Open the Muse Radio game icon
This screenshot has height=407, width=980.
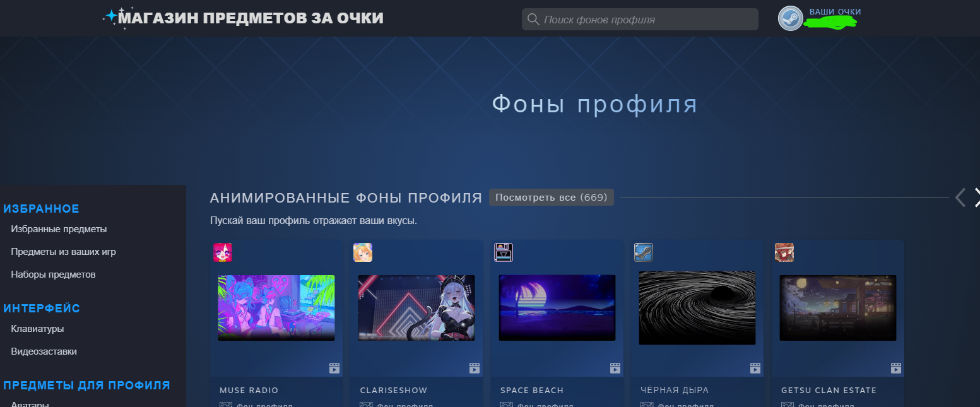point(223,252)
